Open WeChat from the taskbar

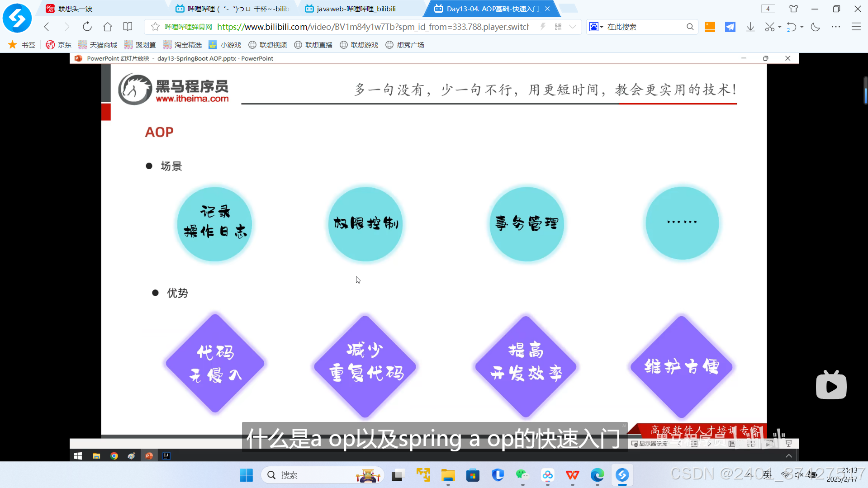pos(522,475)
